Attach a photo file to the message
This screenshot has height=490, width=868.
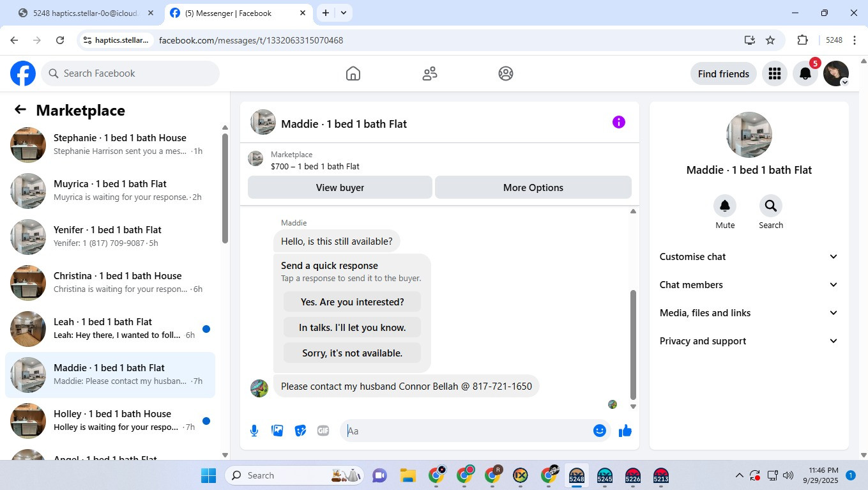pos(277,431)
